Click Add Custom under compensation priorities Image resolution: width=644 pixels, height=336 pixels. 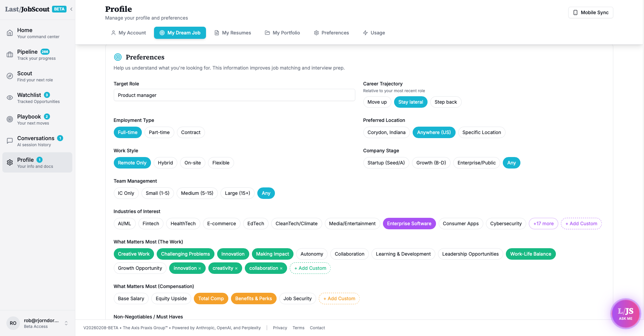[339, 299]
